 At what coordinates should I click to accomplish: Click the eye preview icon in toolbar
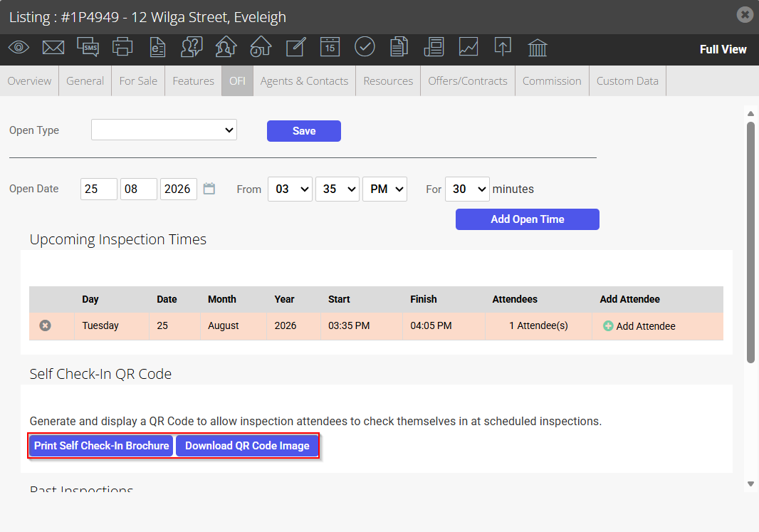coord(19,48)
